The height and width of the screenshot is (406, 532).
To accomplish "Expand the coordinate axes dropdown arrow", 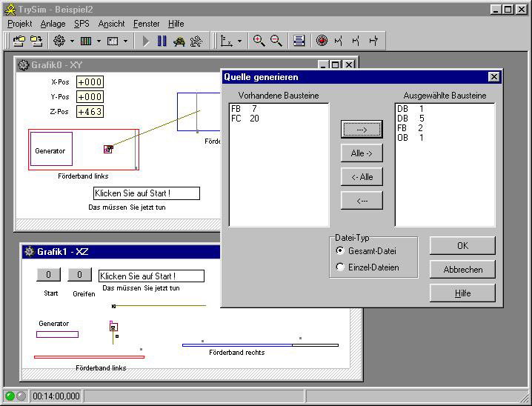I will (239, 41).
